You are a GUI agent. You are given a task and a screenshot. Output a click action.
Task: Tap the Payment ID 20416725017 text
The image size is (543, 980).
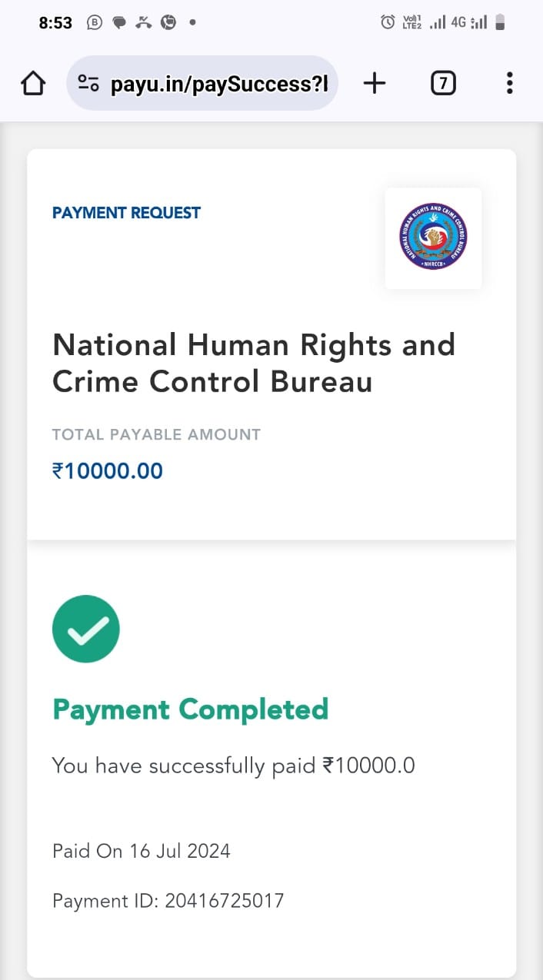tap(168, 900)
